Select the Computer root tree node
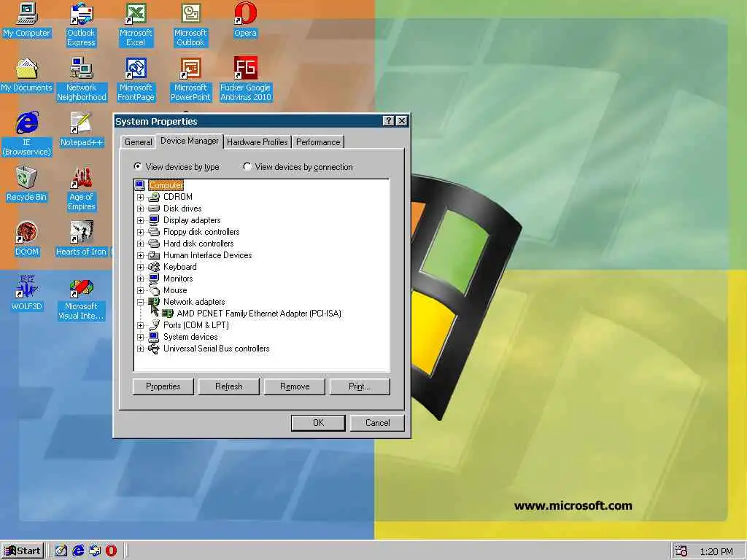Screen dimensions: 747x560 point(166,185)
